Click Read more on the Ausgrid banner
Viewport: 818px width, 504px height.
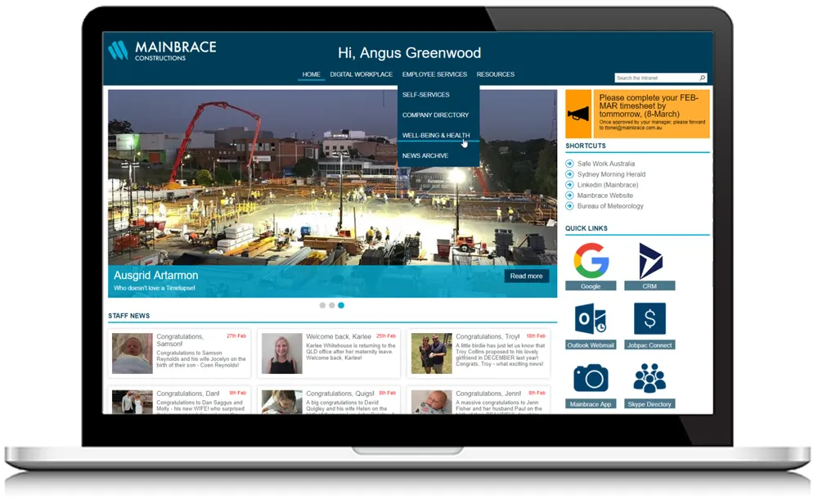point(526,276)
